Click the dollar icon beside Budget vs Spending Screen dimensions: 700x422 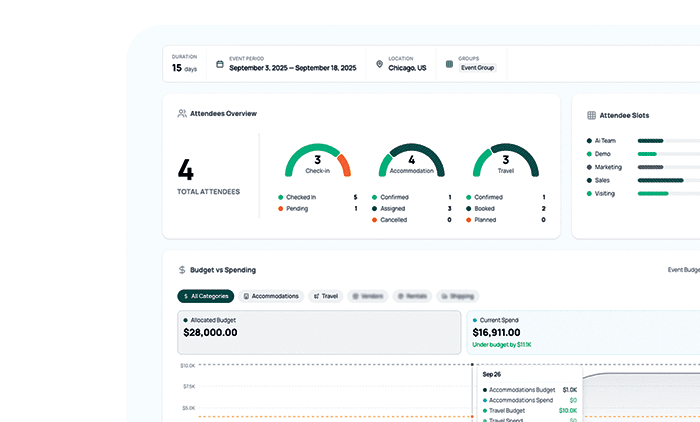(x=182, y=270)
